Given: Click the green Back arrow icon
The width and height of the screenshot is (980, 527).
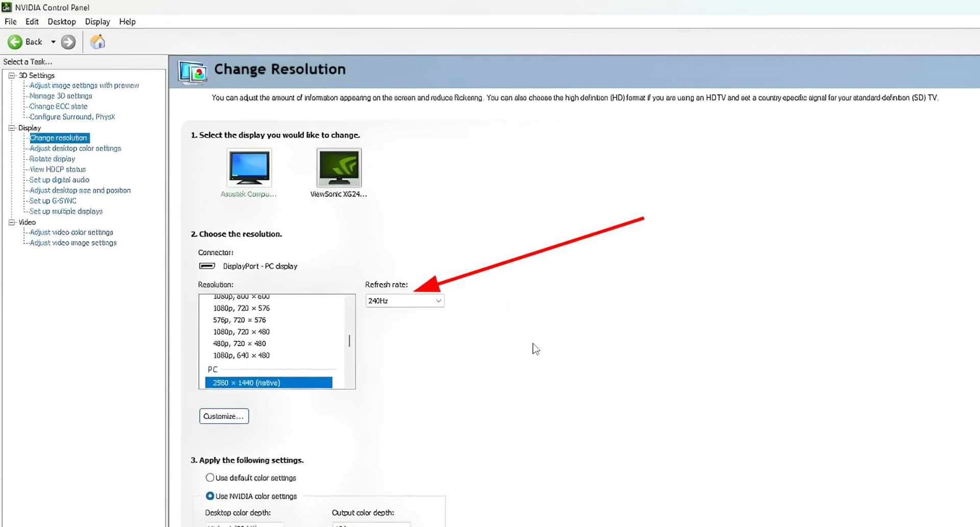Looking at the screenshot, I should click(x=15, y=42).
